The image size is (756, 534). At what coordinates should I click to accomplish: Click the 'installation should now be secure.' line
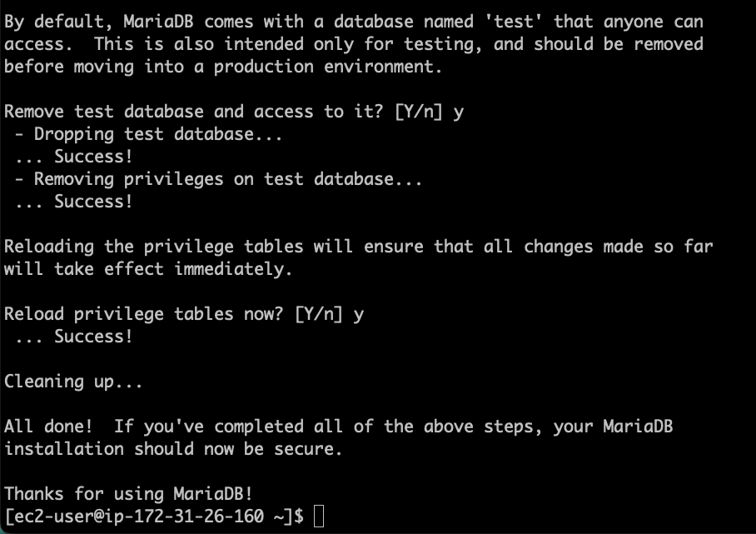[173, 449]
